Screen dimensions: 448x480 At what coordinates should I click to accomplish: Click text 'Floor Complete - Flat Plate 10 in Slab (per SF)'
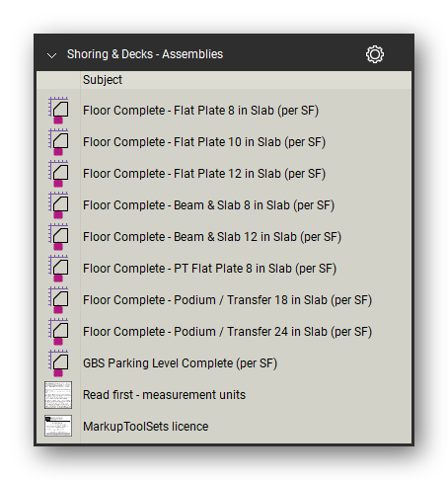204,142
